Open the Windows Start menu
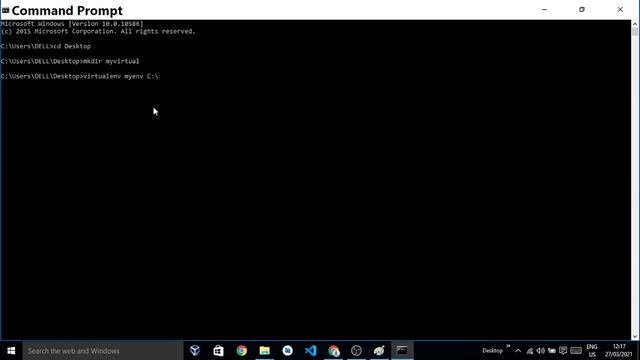This screenshot has height=360, width=640. coord(11,351)
